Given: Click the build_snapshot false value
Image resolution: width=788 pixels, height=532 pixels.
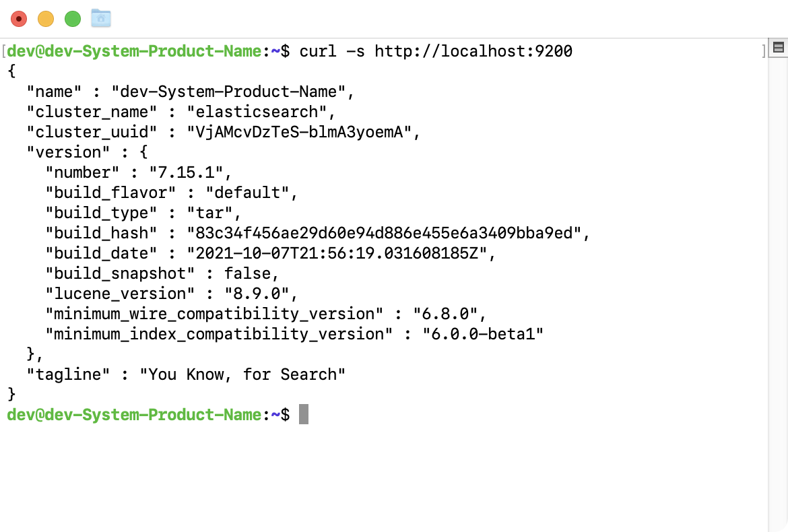Looking at the screenshot, I should tap(249, 273).
